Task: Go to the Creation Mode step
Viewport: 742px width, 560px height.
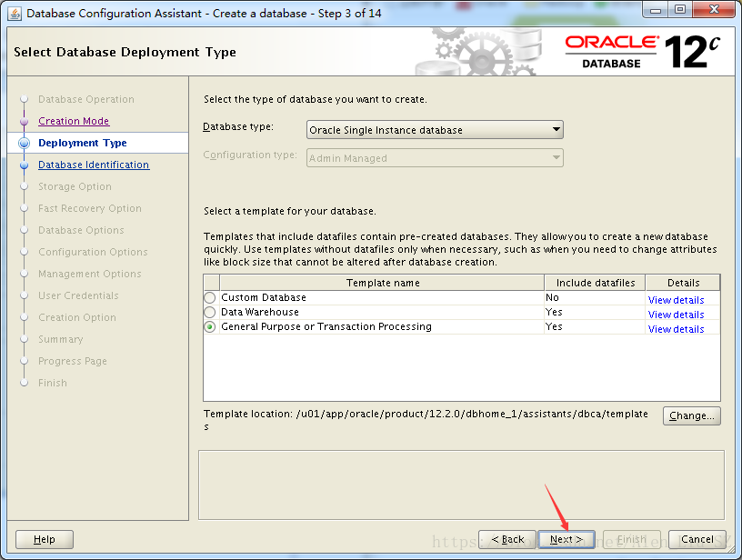Action: pos(74,121)
